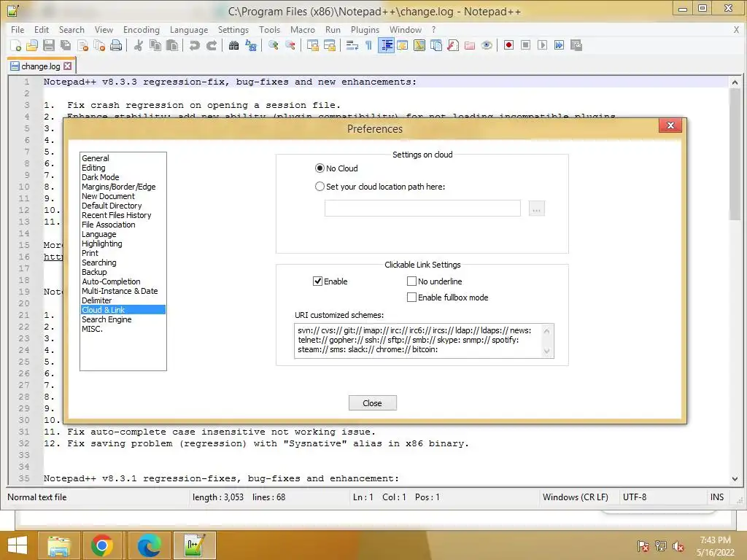Open the Settings menu

pyautogui.click(x=233, y=29)
